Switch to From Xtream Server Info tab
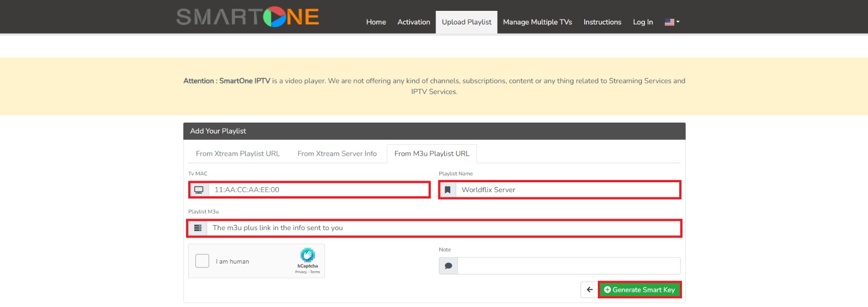The width and height of the screenshot is (868, 307). tap(337, 153)
